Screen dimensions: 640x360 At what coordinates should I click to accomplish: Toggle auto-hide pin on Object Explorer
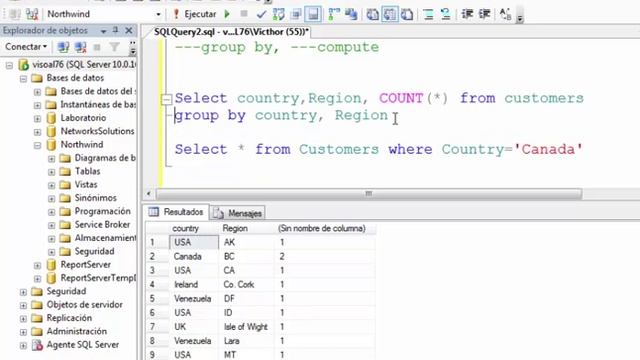(116, 30)
